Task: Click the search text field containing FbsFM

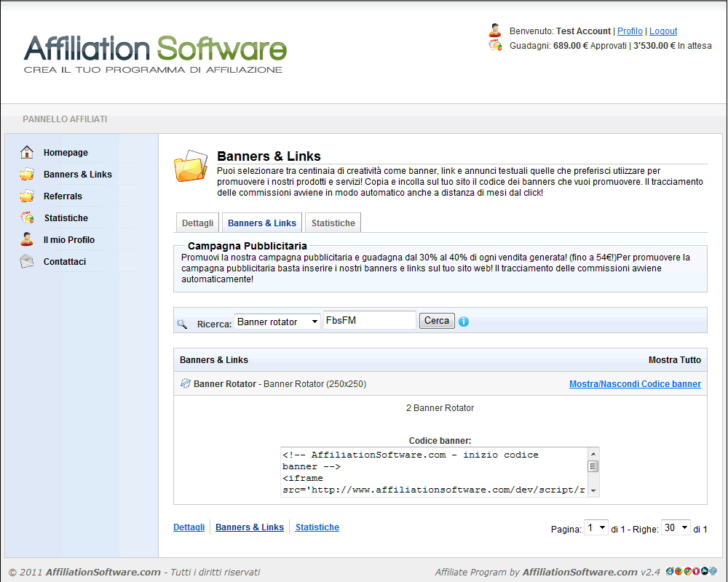Action: pos(370,320)
